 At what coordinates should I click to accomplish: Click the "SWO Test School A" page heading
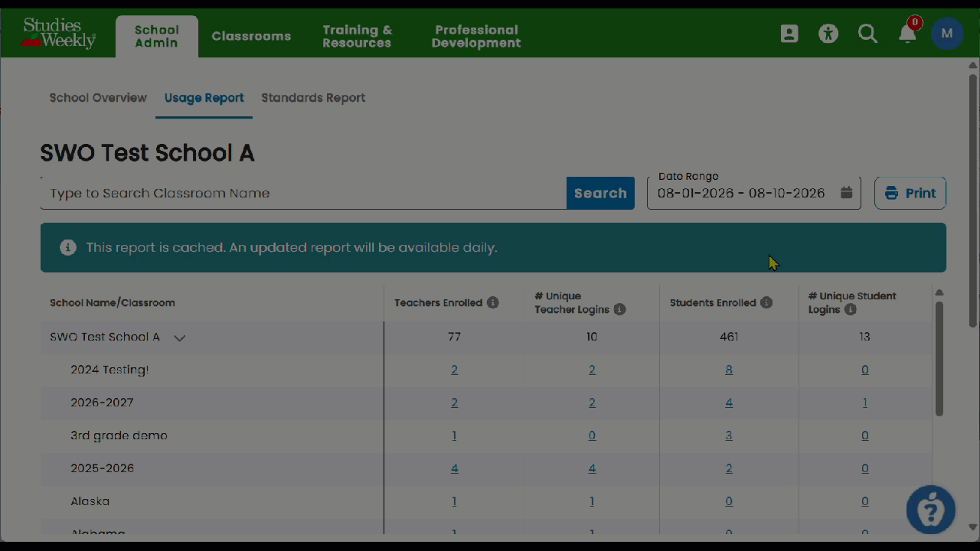click(x=147, y=153)
